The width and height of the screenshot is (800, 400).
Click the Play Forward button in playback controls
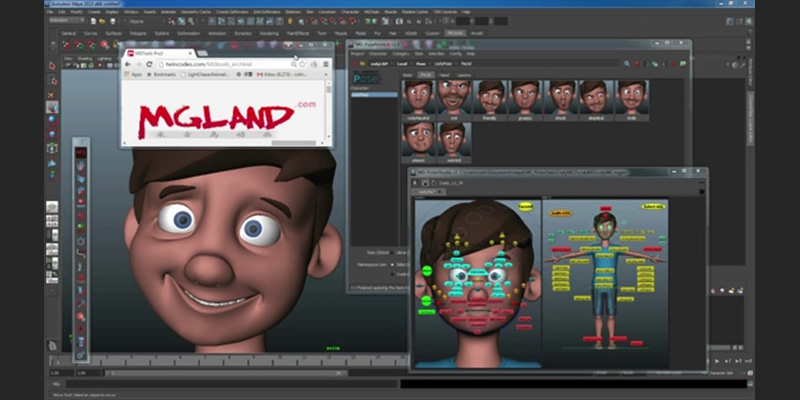pyautogui.click(x=717, y=361)
